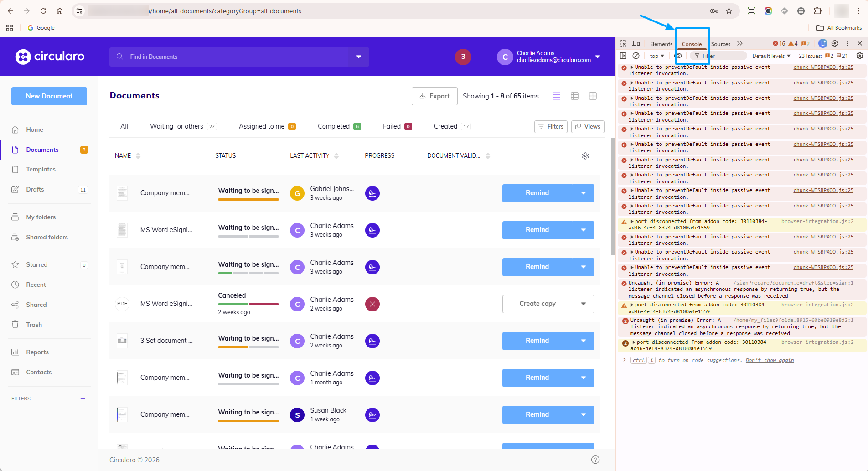Click the New Document button
This screenshot has width=868, height=471.
(49, 96)
